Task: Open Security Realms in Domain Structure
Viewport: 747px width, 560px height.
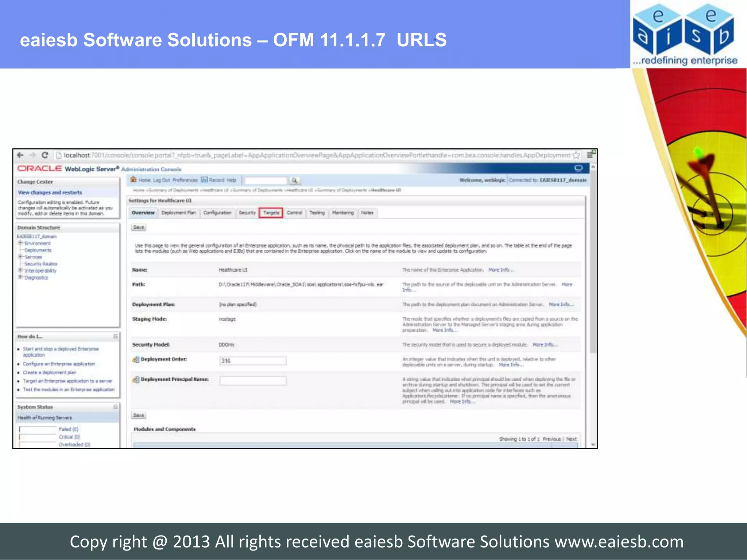Action: (x=41, y=264)
